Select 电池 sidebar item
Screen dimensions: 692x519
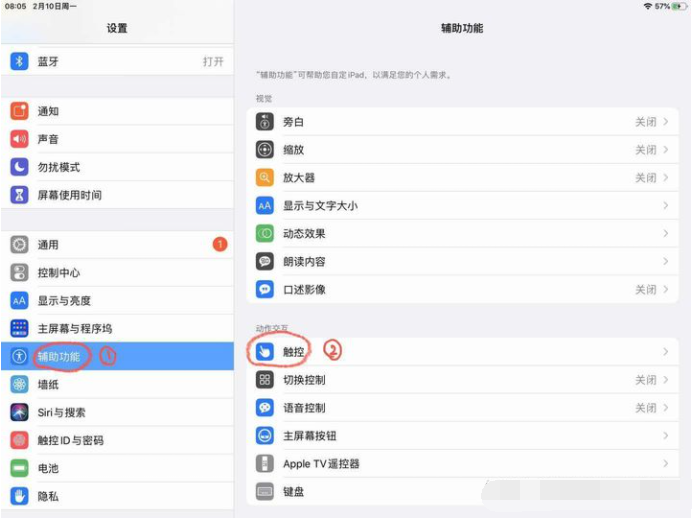(x=117, y=468)
